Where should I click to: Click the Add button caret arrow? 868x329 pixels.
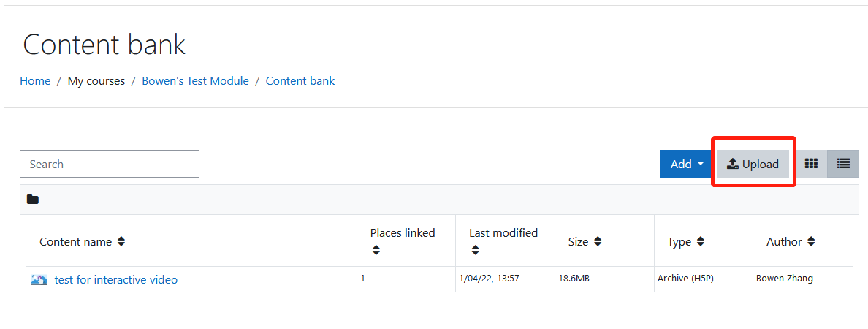click(x=700, y=164)
